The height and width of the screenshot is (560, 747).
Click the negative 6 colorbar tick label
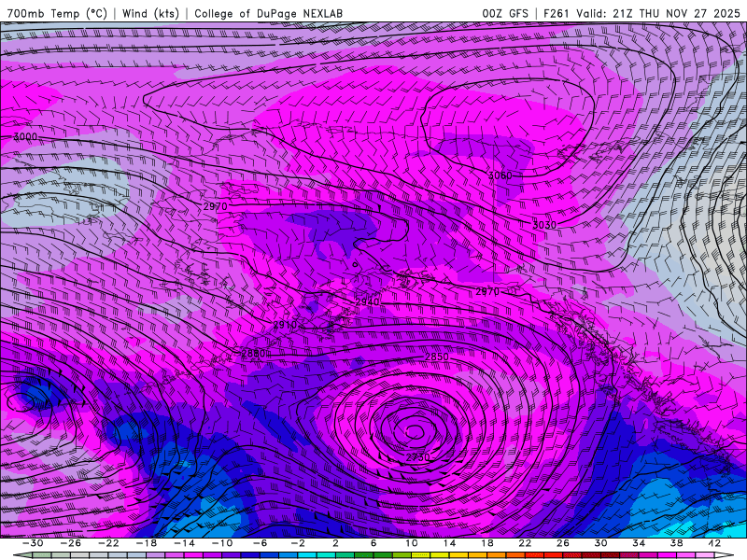[x=261, y=543]
